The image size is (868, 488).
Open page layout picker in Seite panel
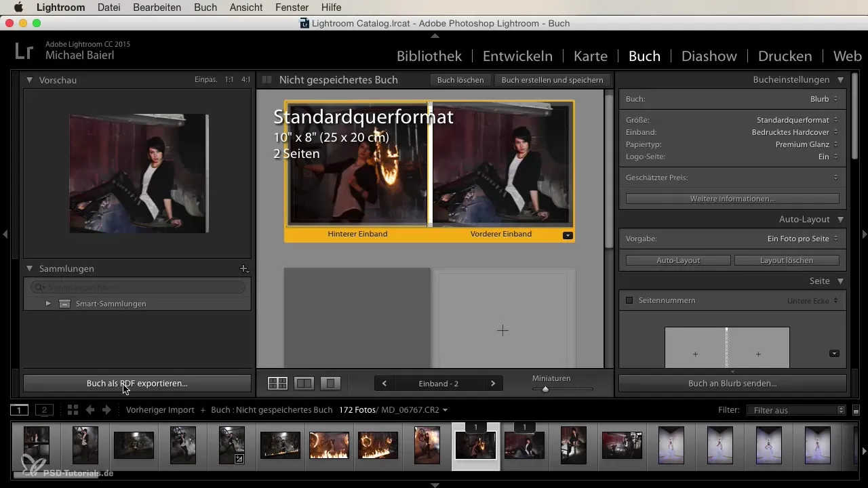tap(834, 353)
